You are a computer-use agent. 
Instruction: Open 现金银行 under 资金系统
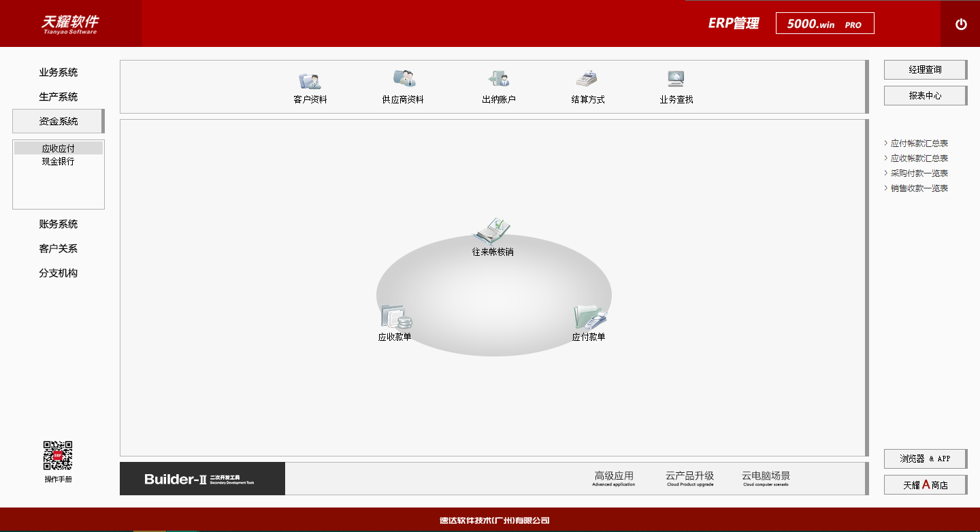(58, 161)
